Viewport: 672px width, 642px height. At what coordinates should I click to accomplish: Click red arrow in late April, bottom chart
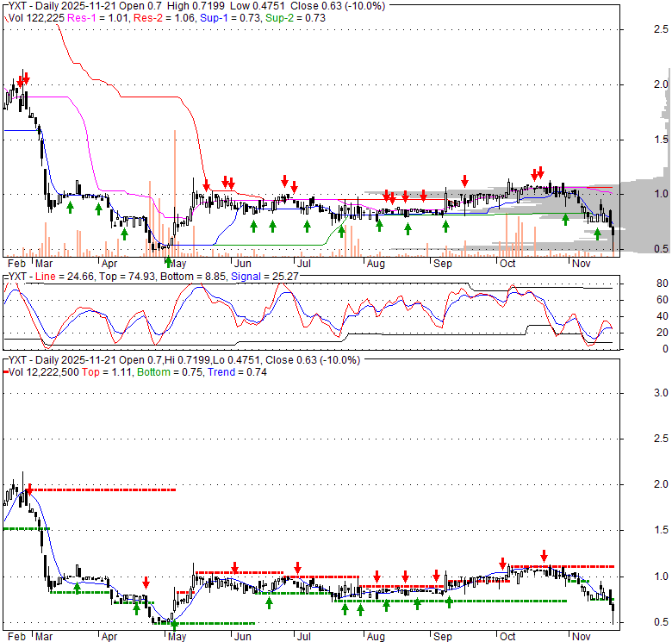point(146,582)
